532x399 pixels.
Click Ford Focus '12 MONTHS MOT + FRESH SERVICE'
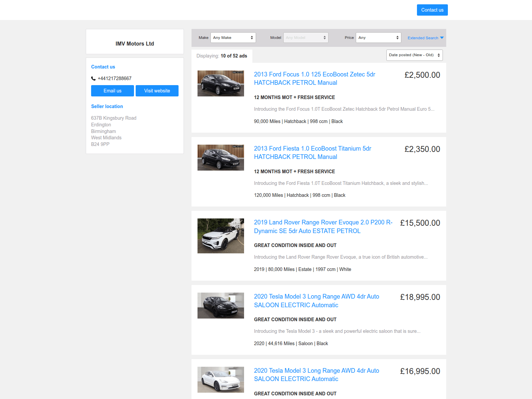(295, 97)
